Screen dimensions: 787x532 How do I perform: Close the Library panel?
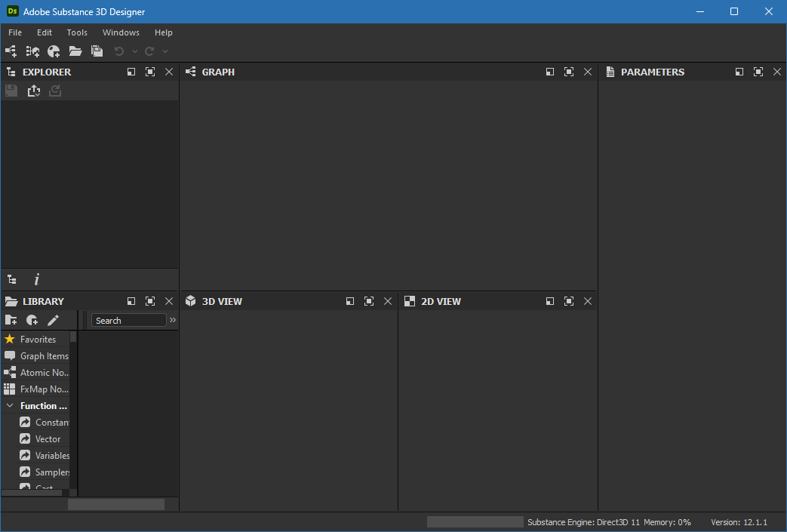(169, 301)
